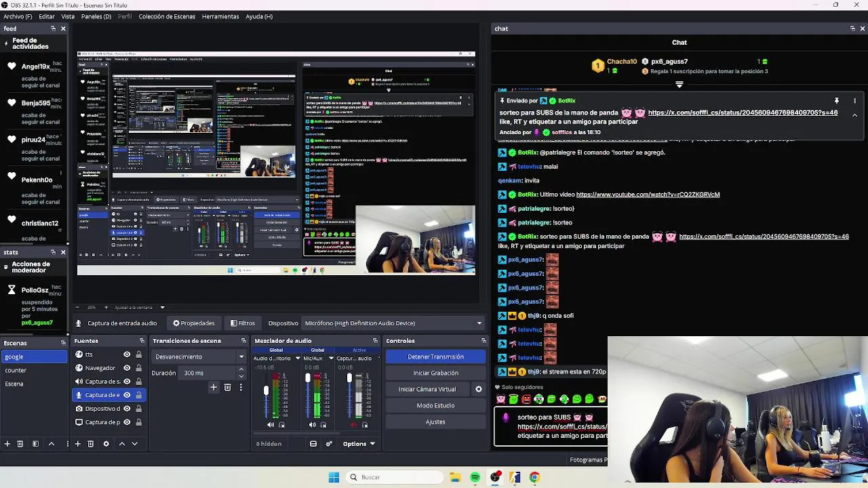Viewport: 868px width, 488px height.
Task: Mute the Mic/Aux channel speaker icon
Action: [312, 425]
